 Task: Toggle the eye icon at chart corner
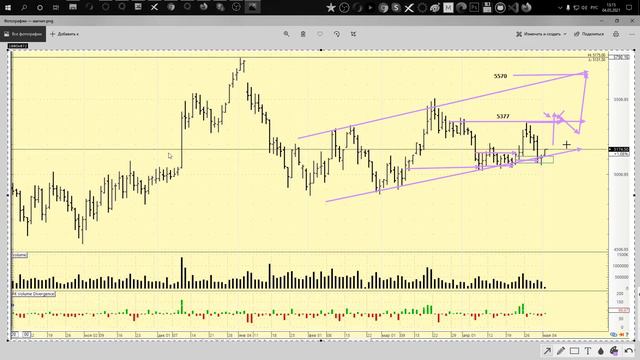click(x=613, y=334)
